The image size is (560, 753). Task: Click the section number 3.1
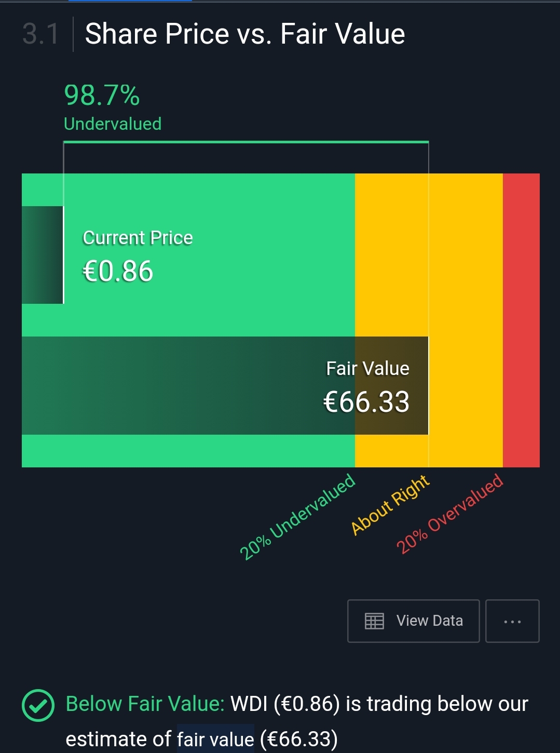click(40, 34)
